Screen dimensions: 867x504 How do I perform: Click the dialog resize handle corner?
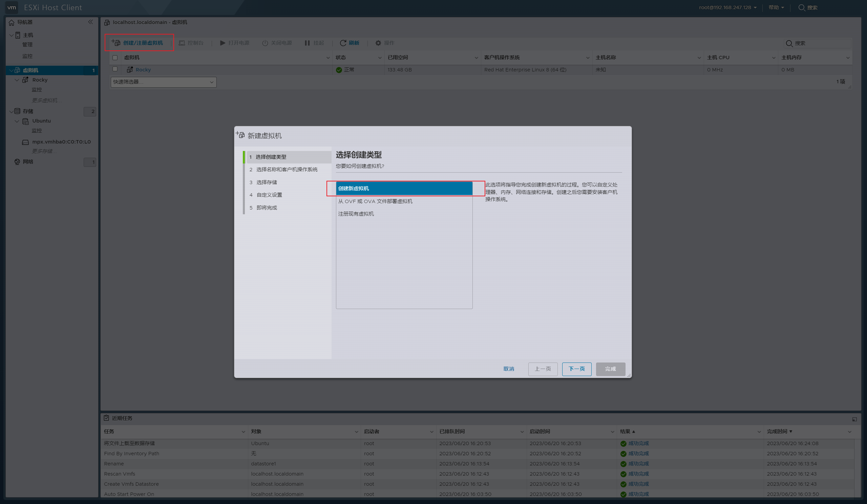point(629,375)
